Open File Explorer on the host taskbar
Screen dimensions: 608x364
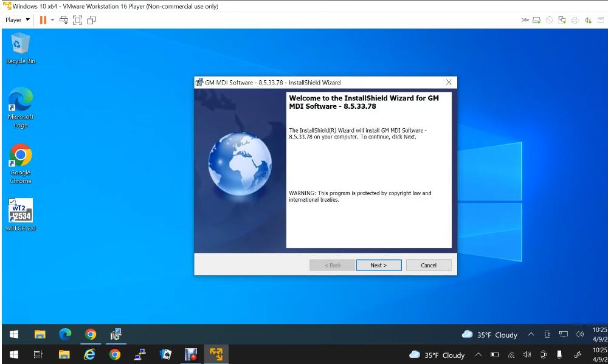(64, 354)
